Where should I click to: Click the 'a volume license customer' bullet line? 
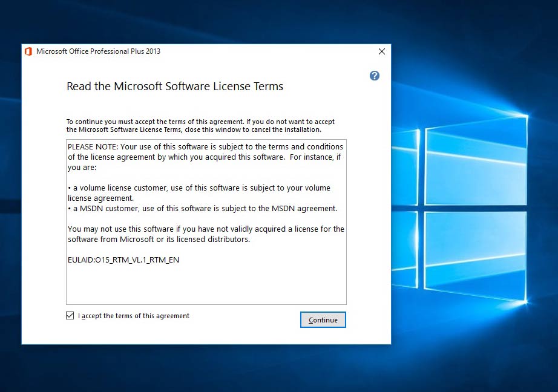[199, 193]
